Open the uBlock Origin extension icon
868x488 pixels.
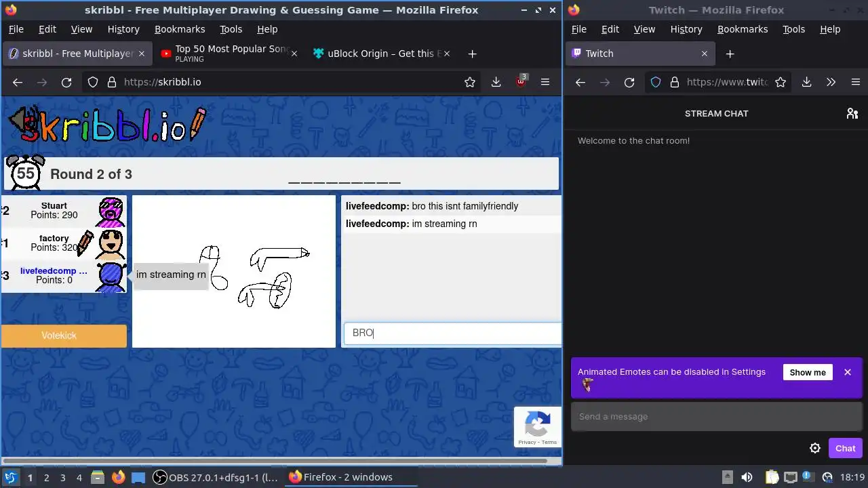[521, 81]
